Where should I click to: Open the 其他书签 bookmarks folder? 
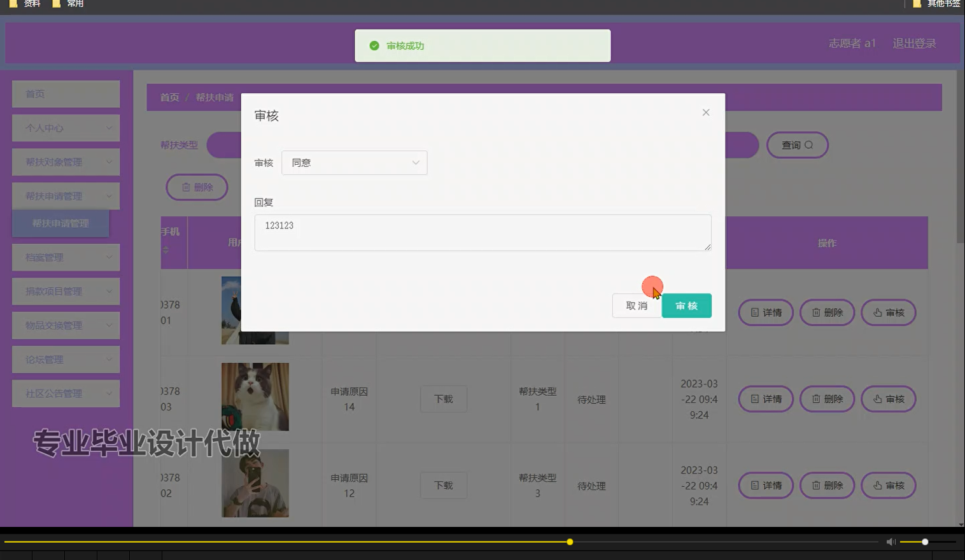pyautogui.click(x=936, y=4)
